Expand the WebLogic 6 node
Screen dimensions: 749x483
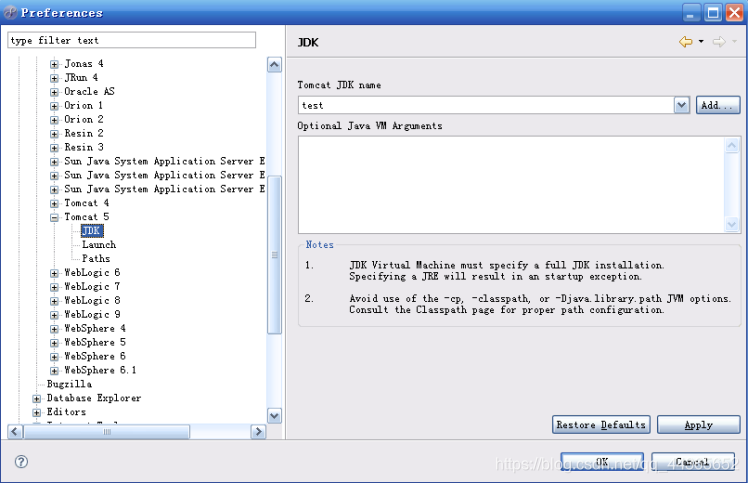54,273
